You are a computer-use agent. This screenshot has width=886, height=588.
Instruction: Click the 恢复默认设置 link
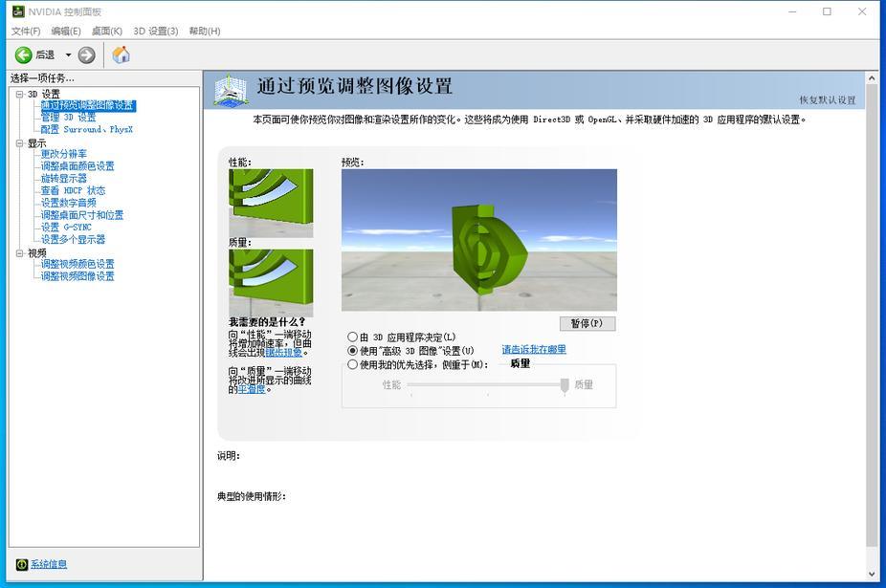click(x=828, y=100)
